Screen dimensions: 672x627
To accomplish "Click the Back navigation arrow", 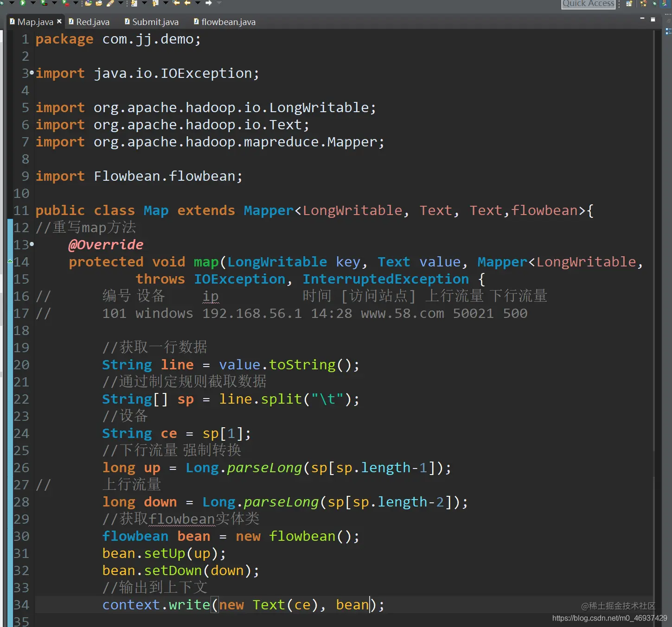I will tap(187, 3).
